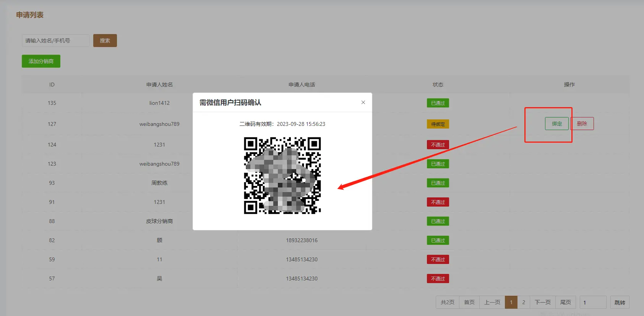Click 已通过 status badge for ID 135
Viewport: 644px width, 316px height.
click(x=438, y=103)
